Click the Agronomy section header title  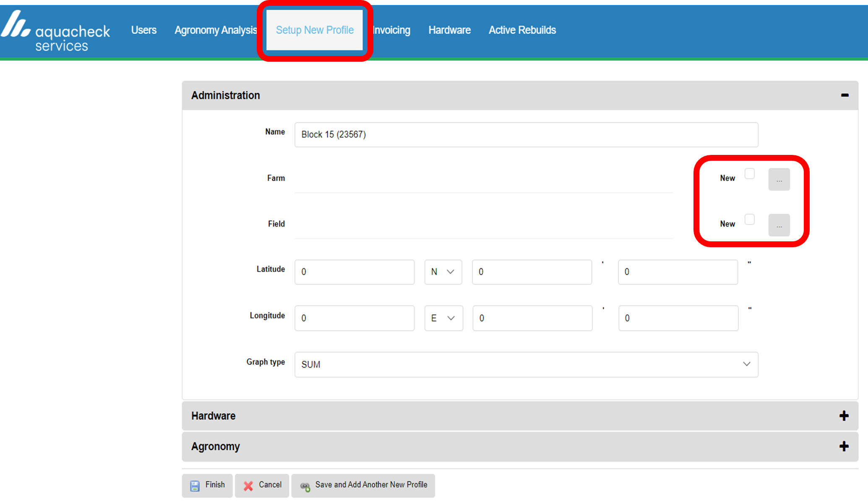(216, 446)
